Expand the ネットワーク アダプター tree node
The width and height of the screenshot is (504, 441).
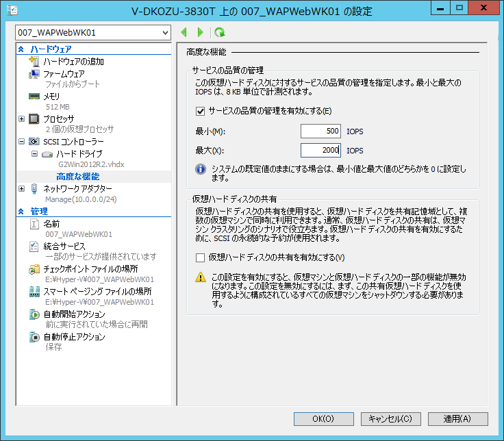coord(21,189)
